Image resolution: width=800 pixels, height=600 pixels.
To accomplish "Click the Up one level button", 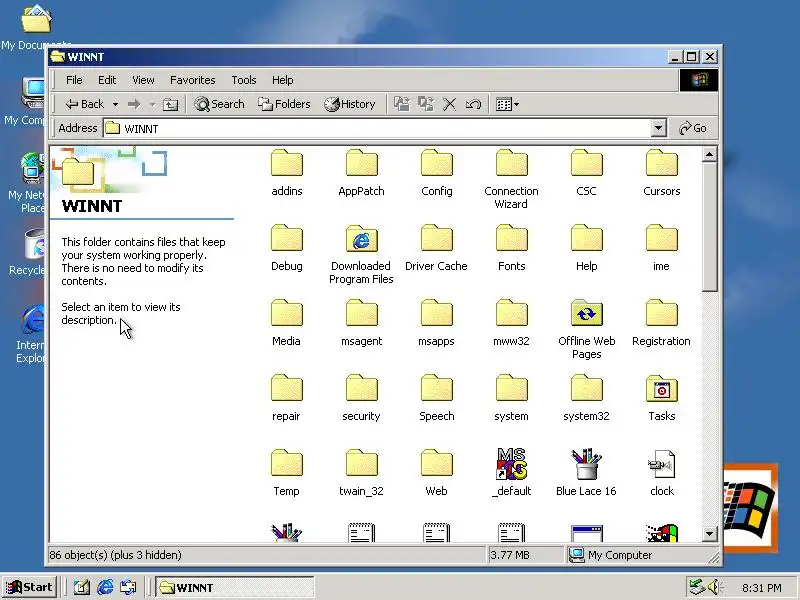I will [x=170, y=105].
